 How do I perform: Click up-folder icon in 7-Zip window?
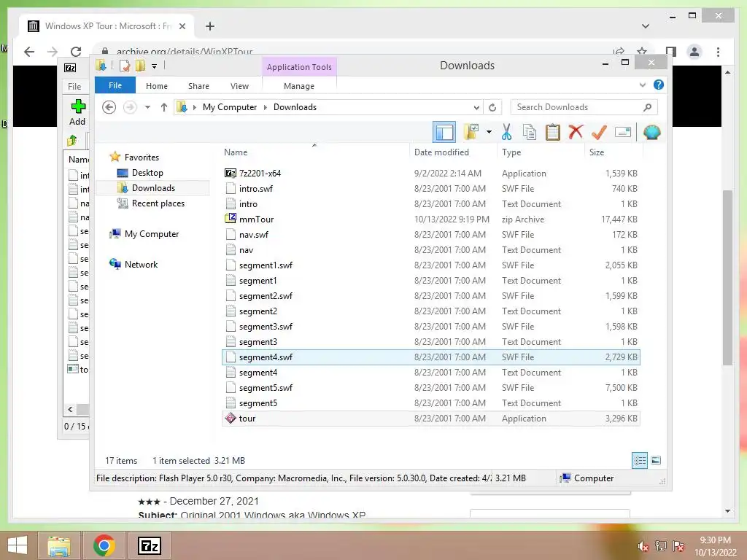point(72,141)
